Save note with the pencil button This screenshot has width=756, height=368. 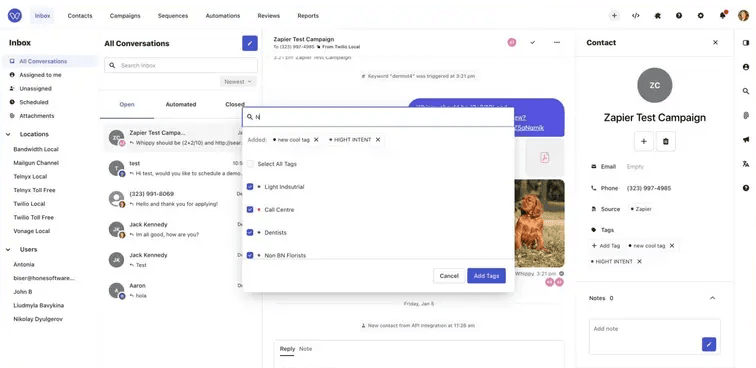tap(709, 344)
